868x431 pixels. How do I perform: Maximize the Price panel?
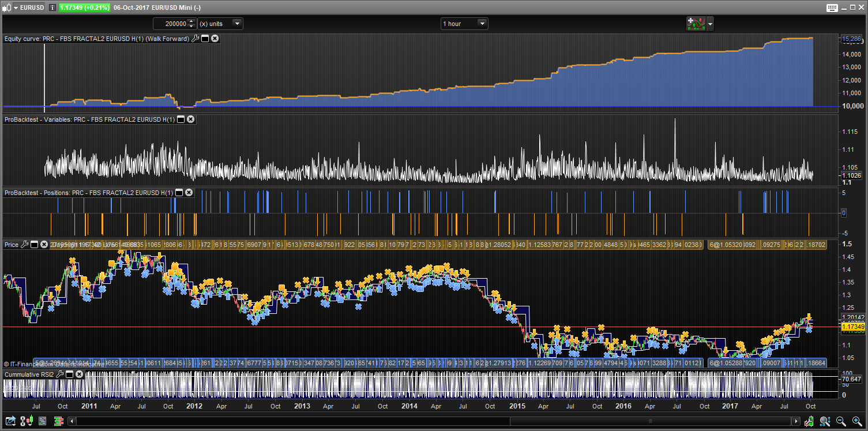(34, 245)
